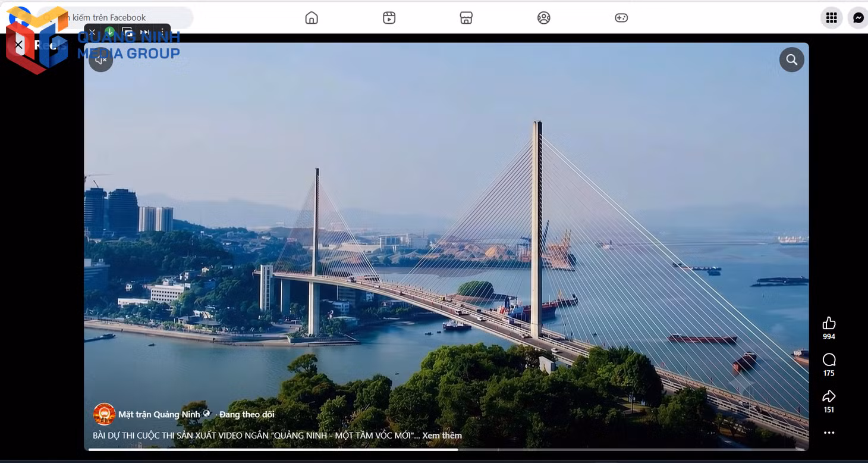Click the green download arrow on overlay toolbar

[x=109, y=32]
